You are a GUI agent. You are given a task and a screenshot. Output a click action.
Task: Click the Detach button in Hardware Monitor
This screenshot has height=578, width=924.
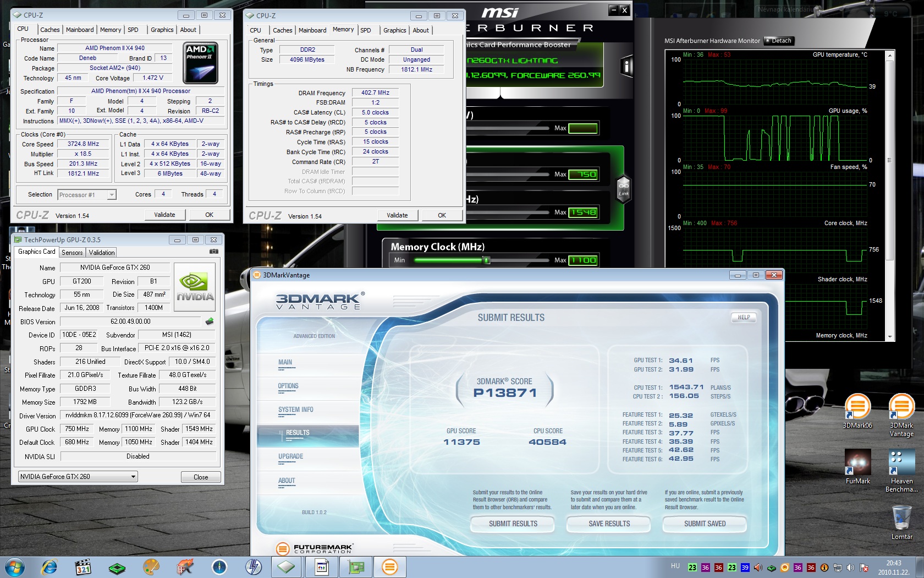click(778, 41)
